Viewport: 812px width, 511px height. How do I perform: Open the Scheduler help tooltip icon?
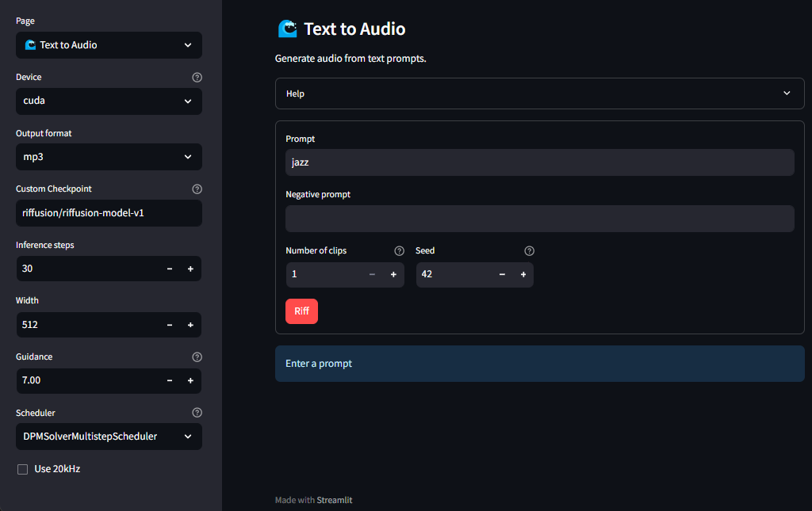click(197, 413)
